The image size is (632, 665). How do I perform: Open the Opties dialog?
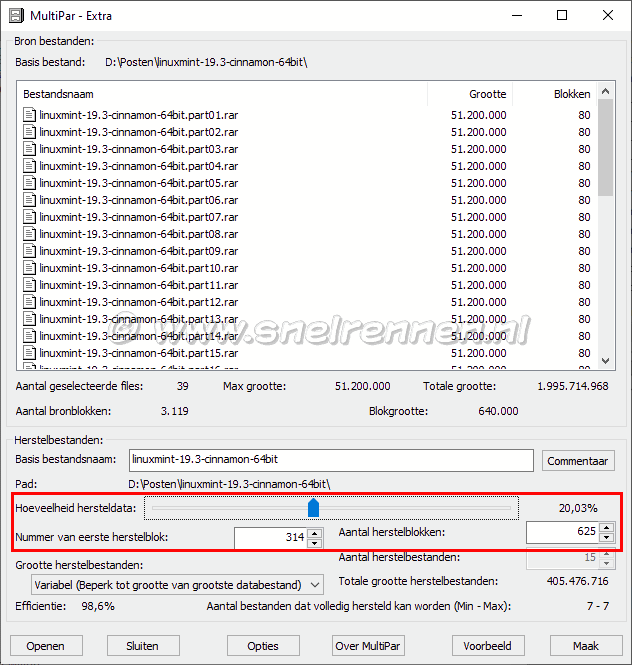click(263, 645)
